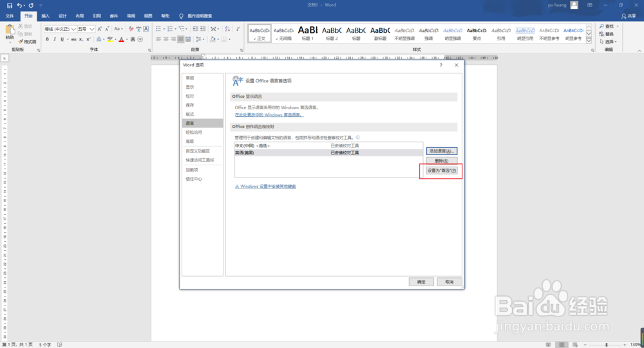Toggle Strikethrough (abc) formatting

73,39
